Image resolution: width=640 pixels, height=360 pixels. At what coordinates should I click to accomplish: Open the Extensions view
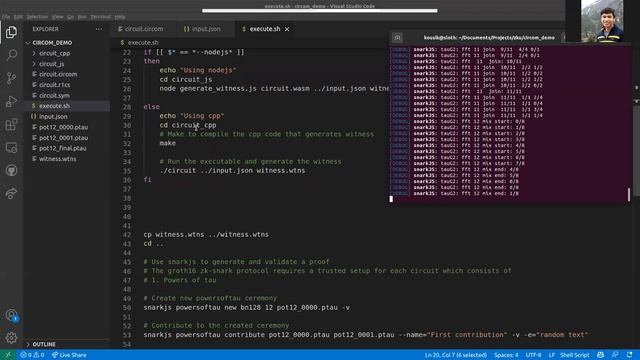11,124
